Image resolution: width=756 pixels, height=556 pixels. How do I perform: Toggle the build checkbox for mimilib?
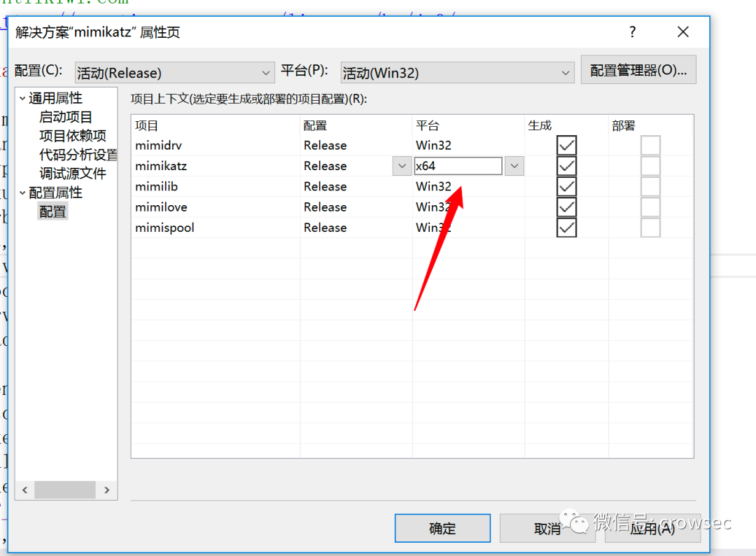[566, 187]
